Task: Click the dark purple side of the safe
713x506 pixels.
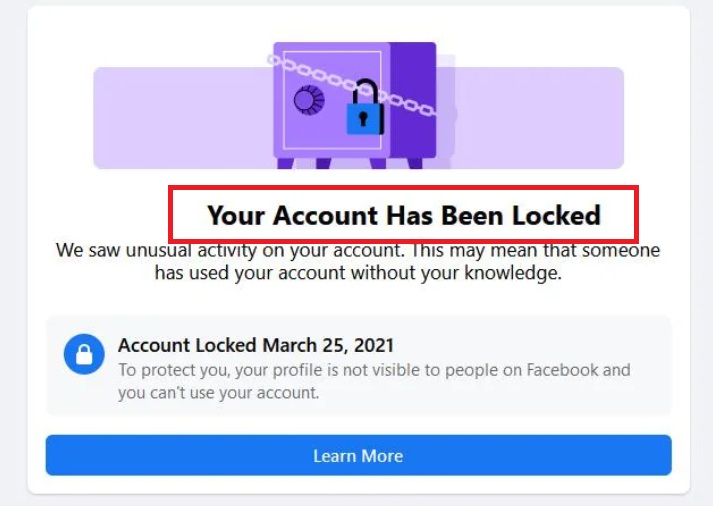Action: (413, 100)
